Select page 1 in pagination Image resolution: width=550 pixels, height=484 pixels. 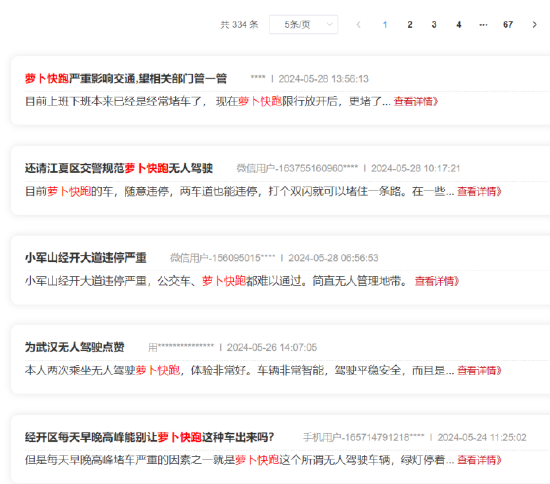click(385, 25)
